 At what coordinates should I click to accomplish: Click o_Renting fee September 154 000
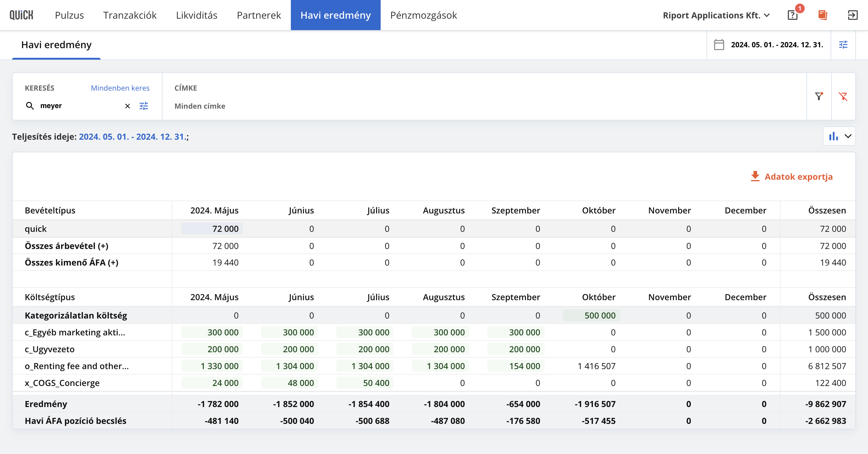tap(516, 366)
